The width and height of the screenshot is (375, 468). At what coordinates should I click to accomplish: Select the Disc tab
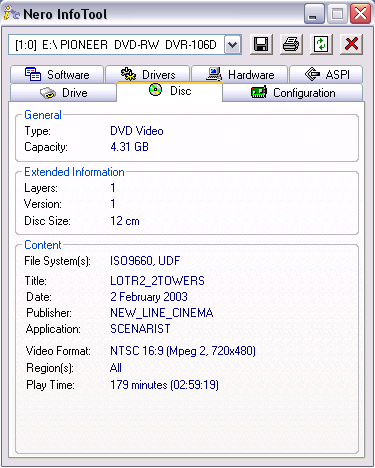tap(169, 91)
